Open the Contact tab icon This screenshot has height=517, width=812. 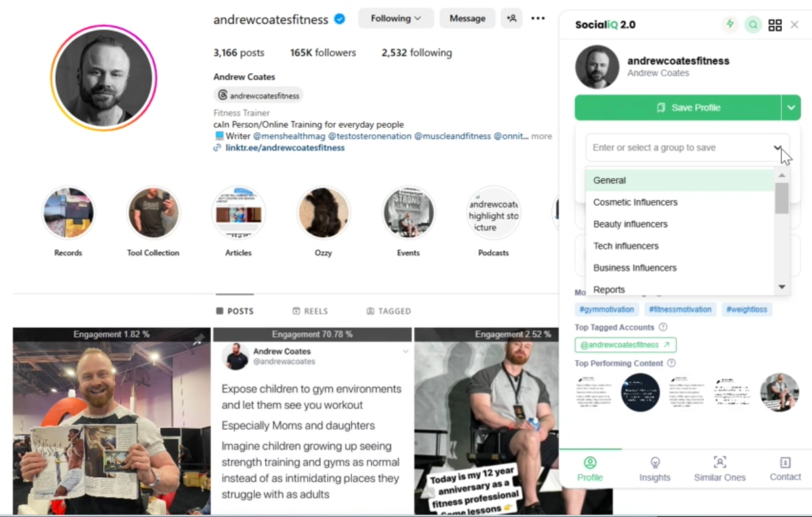coord(785,462)
